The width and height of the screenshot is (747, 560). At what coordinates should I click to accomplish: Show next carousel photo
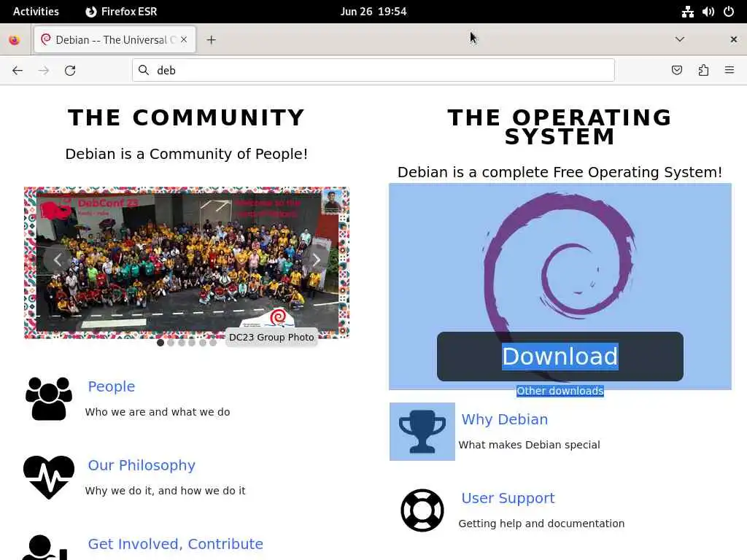coord(317,260)
